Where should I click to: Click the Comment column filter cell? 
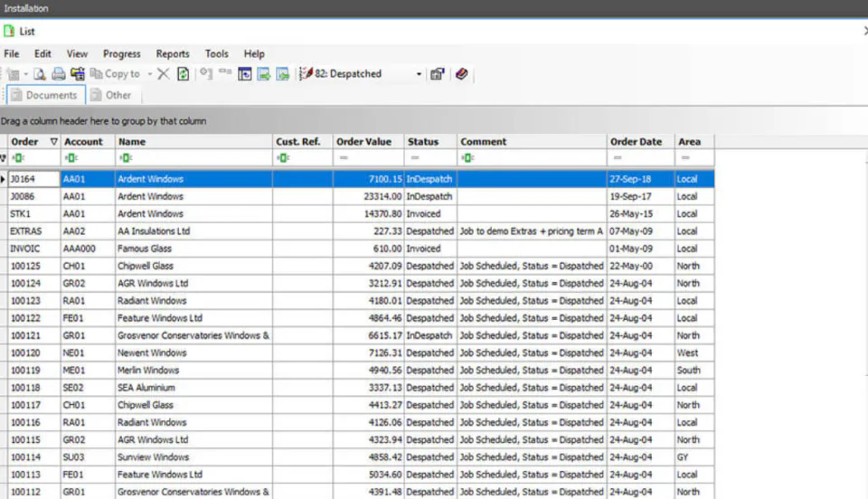click(532, 158)
